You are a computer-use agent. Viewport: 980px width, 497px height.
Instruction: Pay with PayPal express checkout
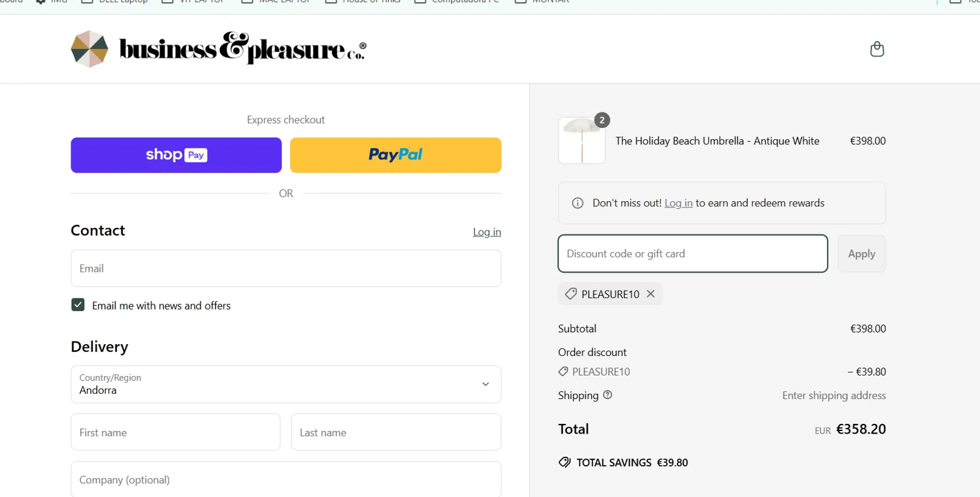click(x=396, y=155)
